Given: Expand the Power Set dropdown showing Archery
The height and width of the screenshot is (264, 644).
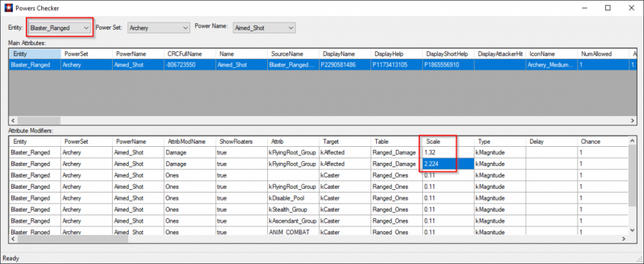Looking at the screenshot, I should tap(157, 28).
